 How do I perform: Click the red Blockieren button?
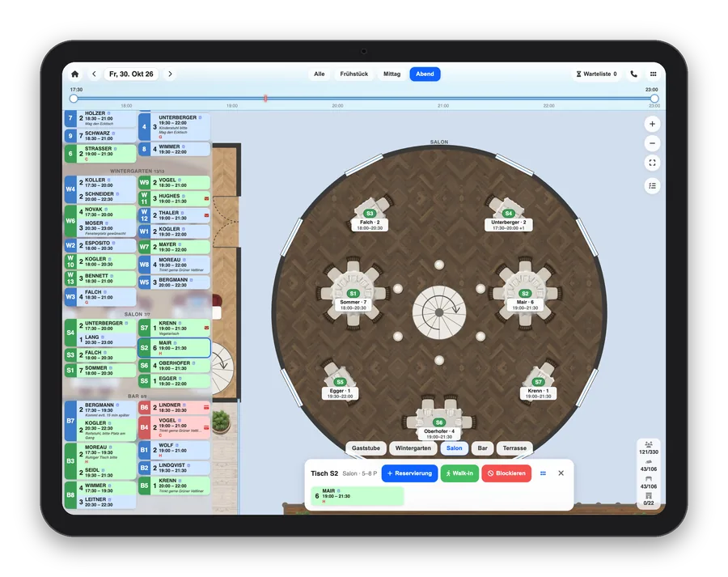click(506, 473)
